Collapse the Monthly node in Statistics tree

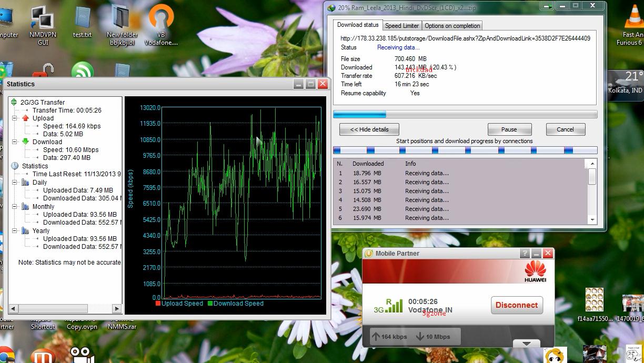15,207
